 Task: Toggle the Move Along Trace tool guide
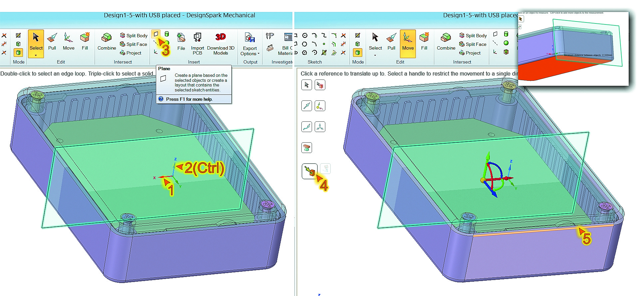307,127
